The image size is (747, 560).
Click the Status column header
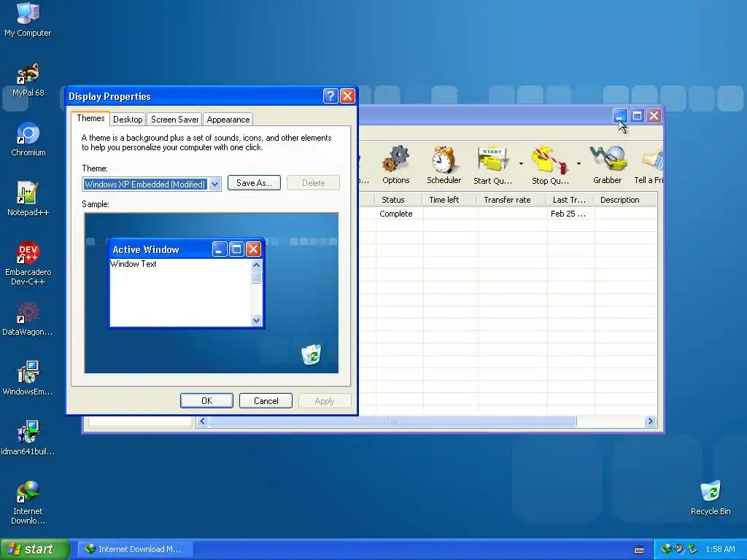click(398, 200)
